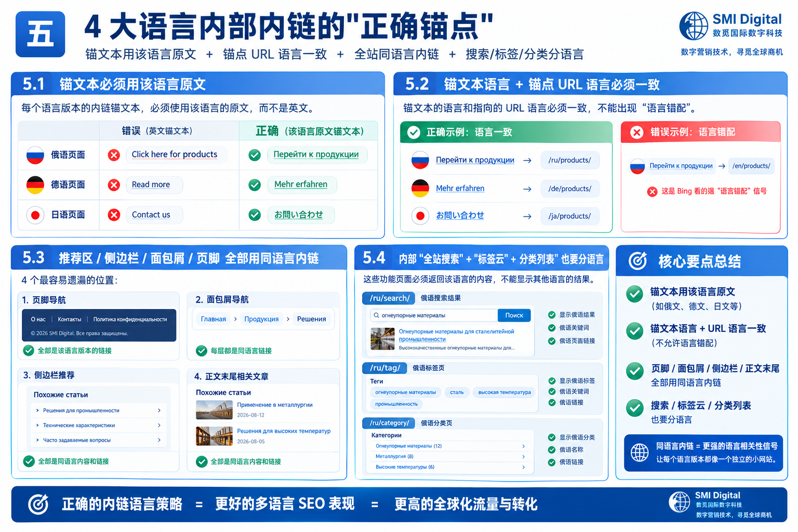This screenshot has width=798, height=532.
Task: Open the Click here for products link
Action: 175,154
